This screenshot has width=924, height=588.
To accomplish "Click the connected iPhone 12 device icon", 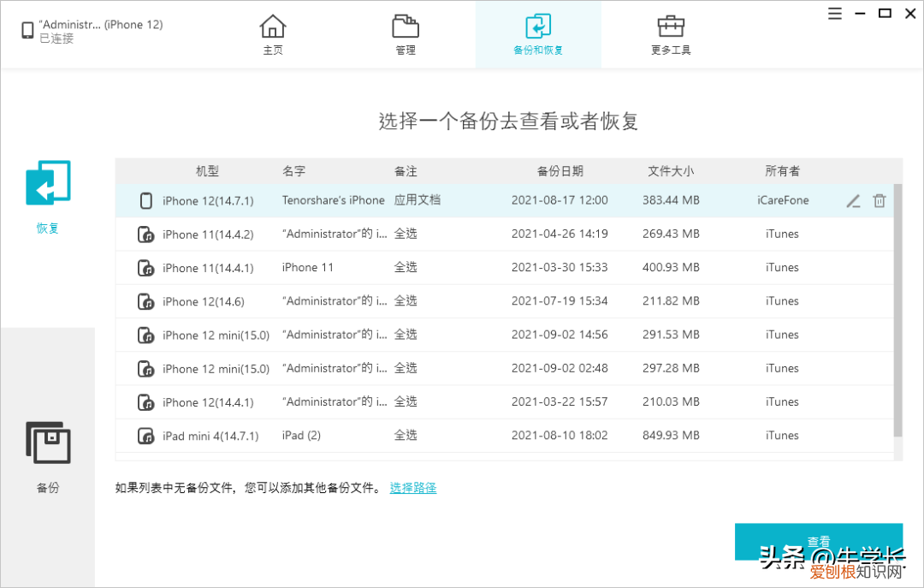I will 26,31.
